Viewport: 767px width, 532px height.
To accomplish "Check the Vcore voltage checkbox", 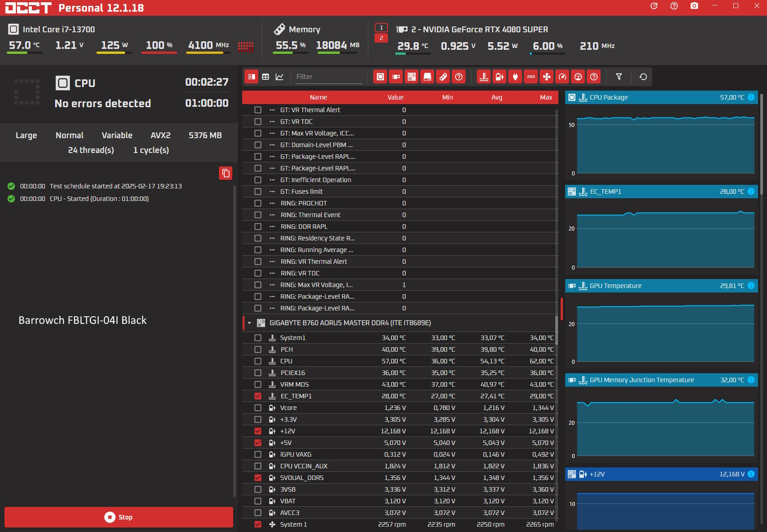I will [258, 408].
